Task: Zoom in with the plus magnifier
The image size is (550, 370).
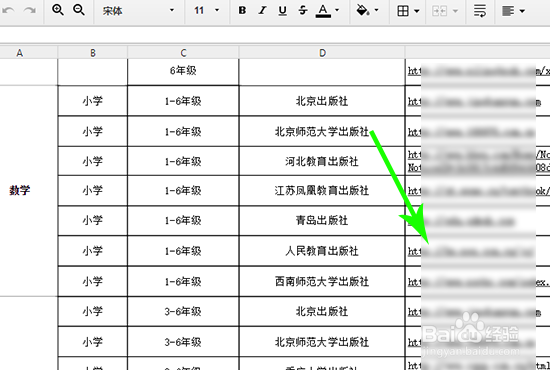Action: click(58, 10)
